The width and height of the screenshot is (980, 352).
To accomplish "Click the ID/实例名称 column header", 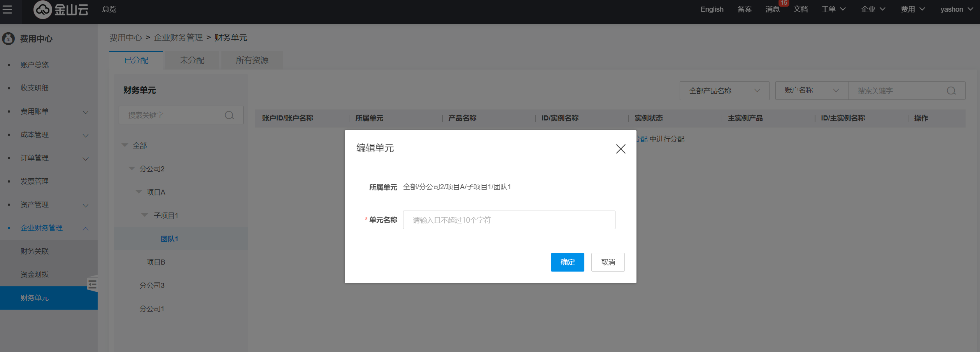I will (x=560, y=118).
